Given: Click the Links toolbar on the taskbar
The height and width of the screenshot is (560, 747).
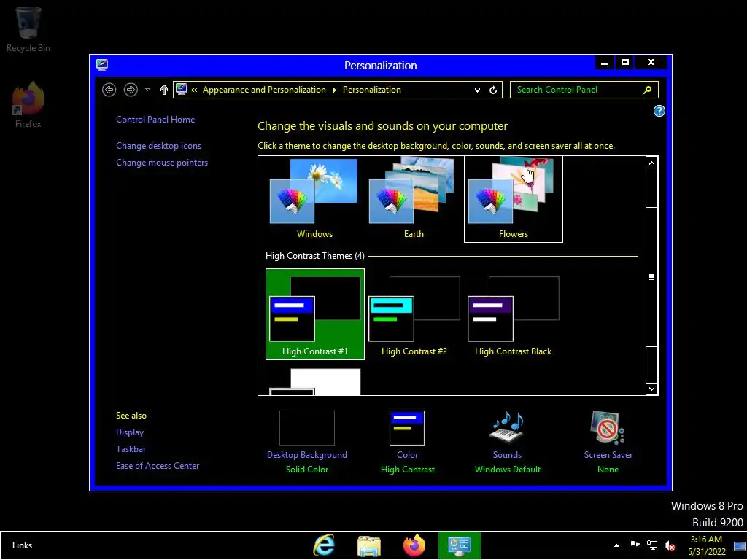Looking at the screenshot, I should pos(22,545).
